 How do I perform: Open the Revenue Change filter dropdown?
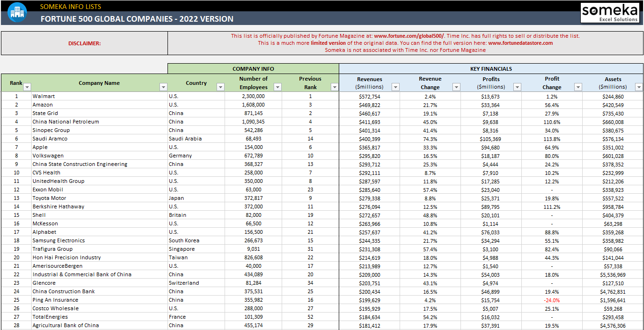(x=456, y=87)
